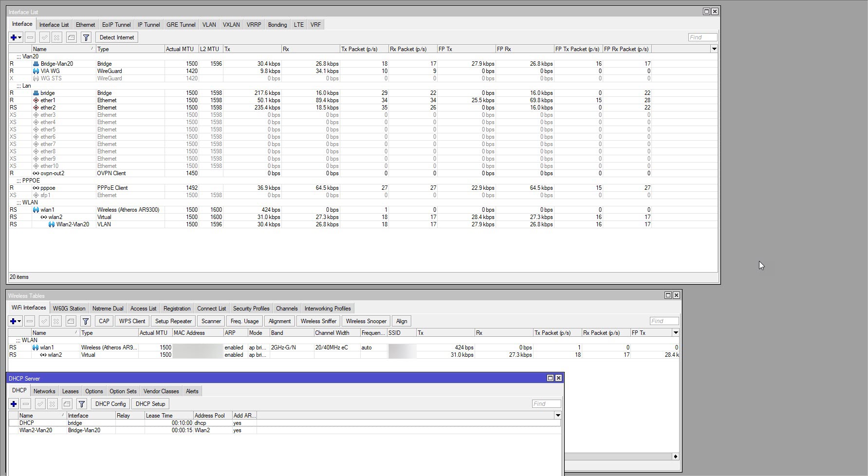Click the disable X icon in Interface List

(x=57, y=37)
